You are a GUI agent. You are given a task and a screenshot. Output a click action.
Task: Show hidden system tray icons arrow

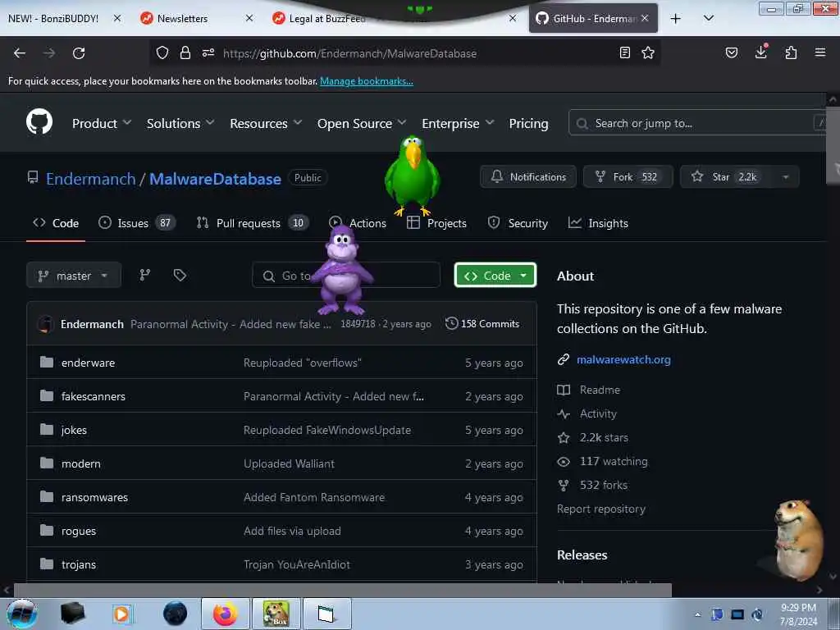coord(697,615)
